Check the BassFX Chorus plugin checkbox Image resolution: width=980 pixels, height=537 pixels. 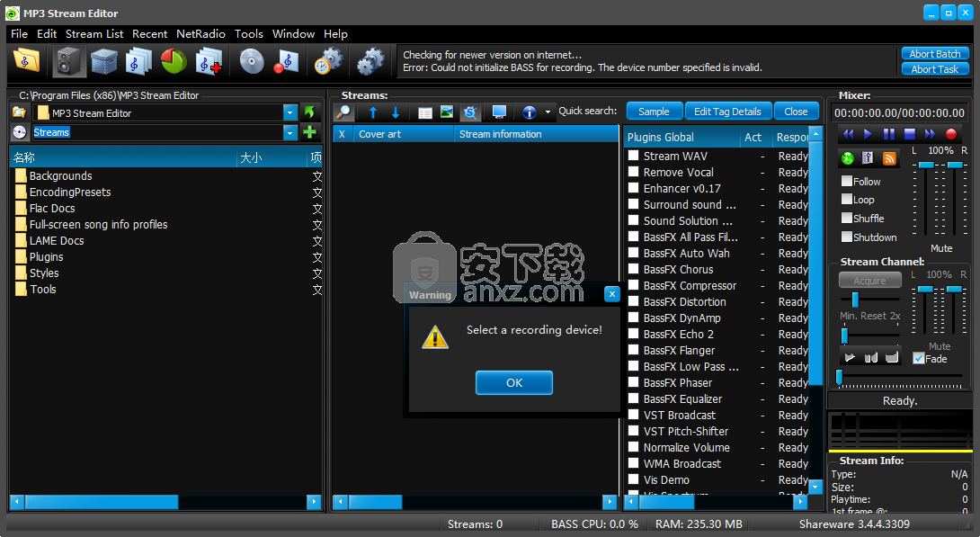coord(633,269)
